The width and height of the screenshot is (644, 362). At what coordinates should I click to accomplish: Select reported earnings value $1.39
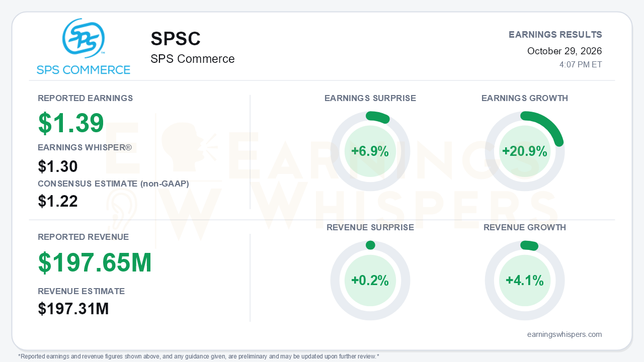coord(71,123)
